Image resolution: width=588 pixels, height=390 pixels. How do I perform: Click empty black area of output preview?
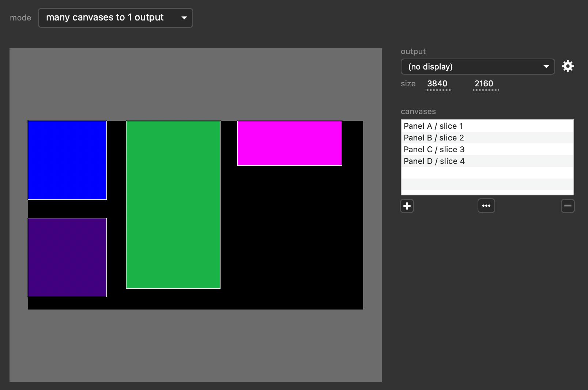[293, 238]
